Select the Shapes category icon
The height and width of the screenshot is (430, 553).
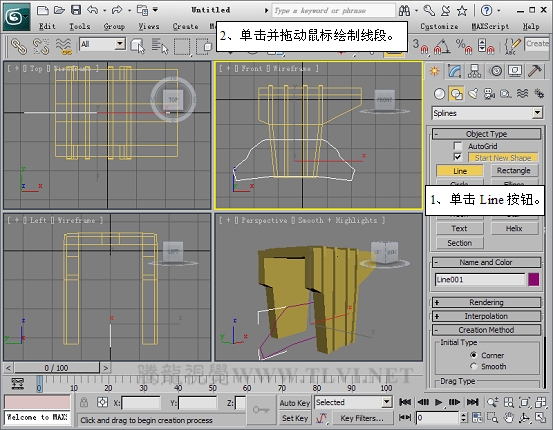click(x=456, y=94)
